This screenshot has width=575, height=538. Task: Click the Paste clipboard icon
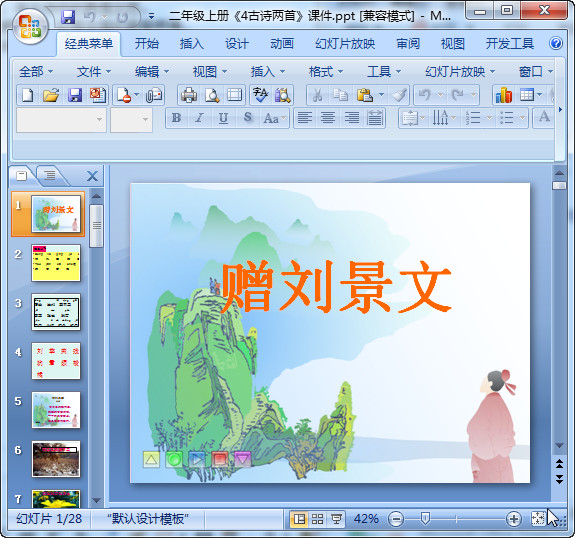click(x=365, y=95)
